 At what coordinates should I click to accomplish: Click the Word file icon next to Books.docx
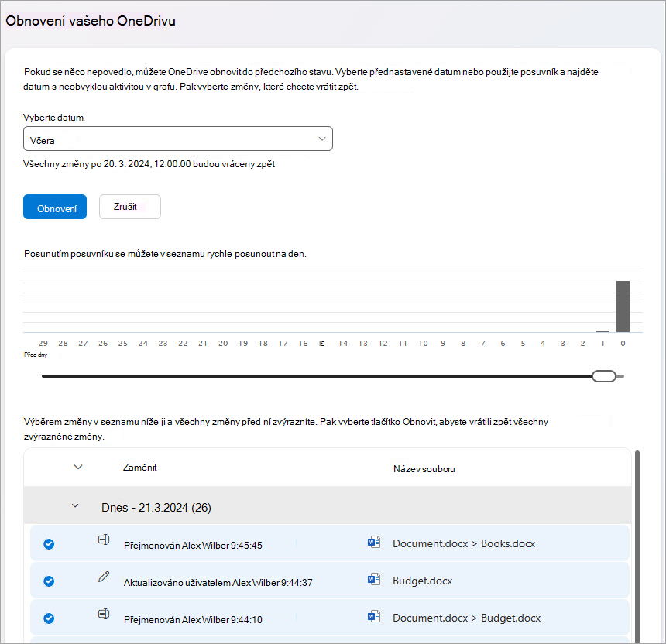pyautogui.click(x=374, y=543)
